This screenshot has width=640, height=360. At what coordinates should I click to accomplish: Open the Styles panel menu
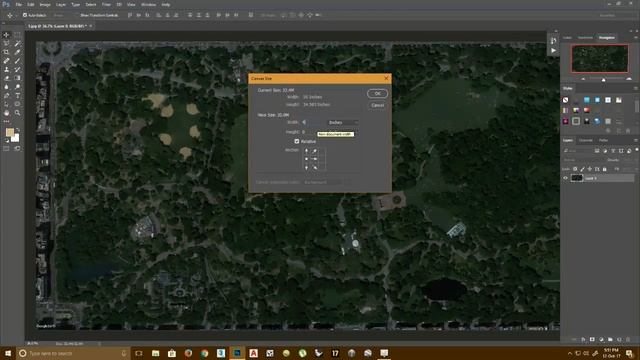[x=636, y=89]
